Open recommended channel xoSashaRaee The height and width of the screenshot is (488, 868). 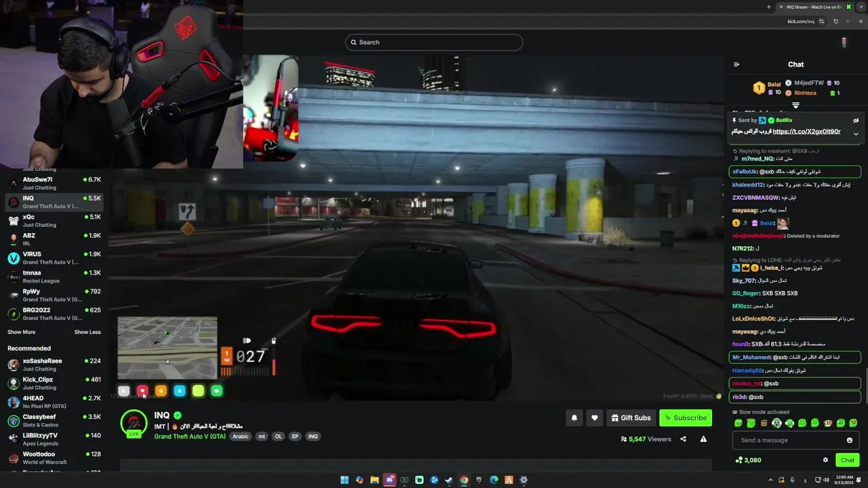pos(54,365)
